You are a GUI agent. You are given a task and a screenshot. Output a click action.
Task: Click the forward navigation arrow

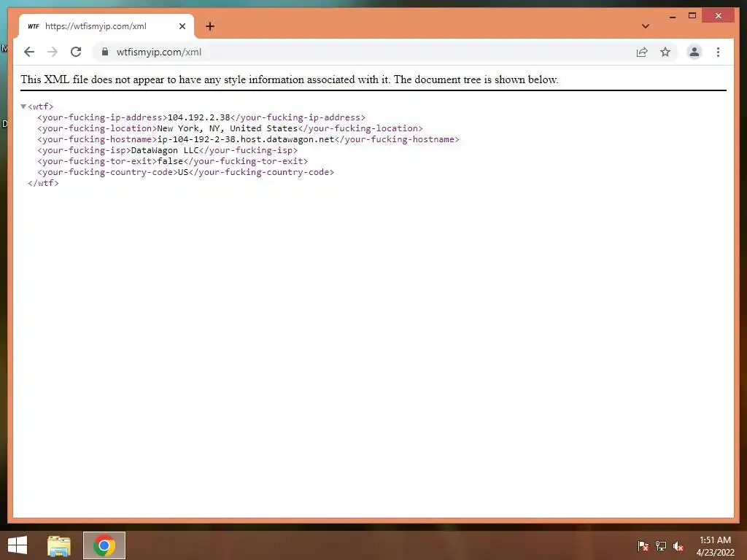53,52
